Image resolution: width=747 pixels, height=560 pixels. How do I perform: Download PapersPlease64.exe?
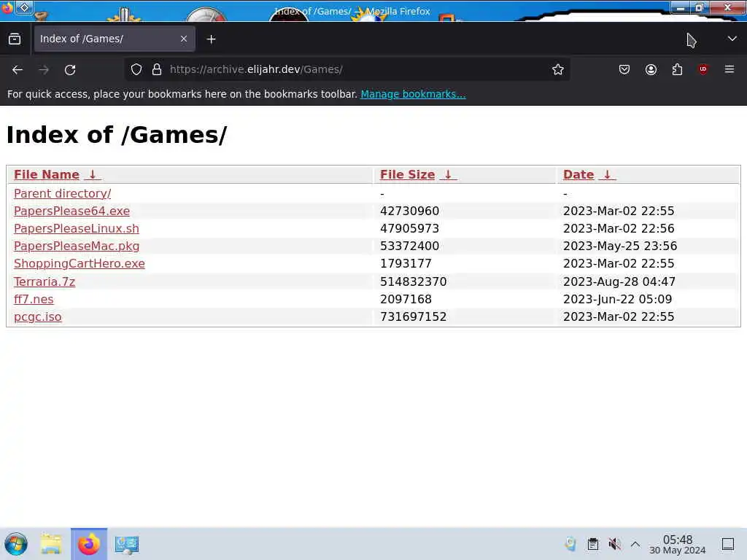tap(71, 211)
